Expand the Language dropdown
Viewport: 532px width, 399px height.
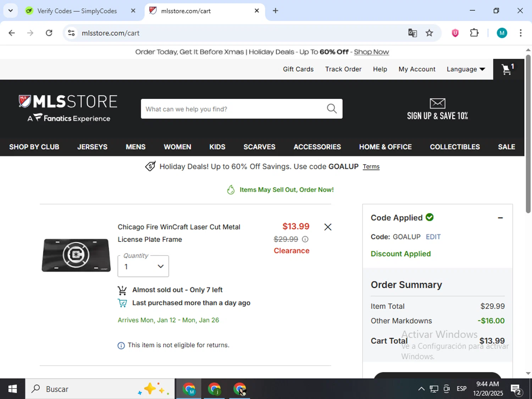[466, 69]
